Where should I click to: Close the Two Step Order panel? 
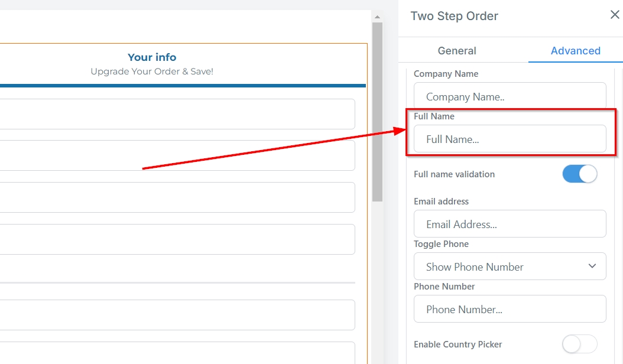[x=614, y=15]
